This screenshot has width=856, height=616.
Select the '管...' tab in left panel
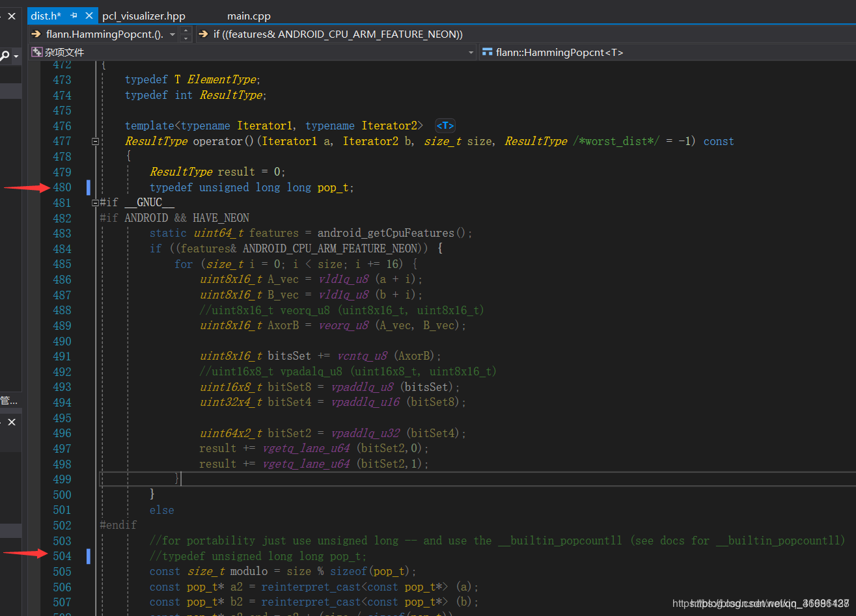tap(9, 401)
